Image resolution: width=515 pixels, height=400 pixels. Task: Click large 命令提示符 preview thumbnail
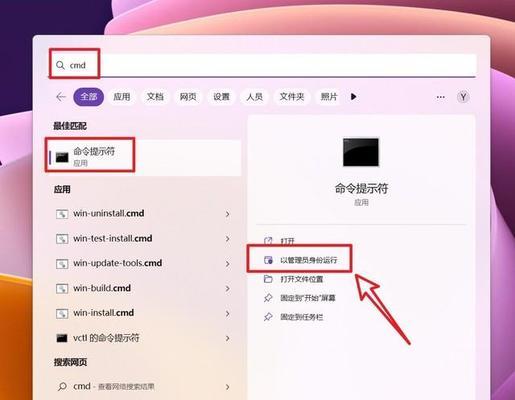pos(361,152)
